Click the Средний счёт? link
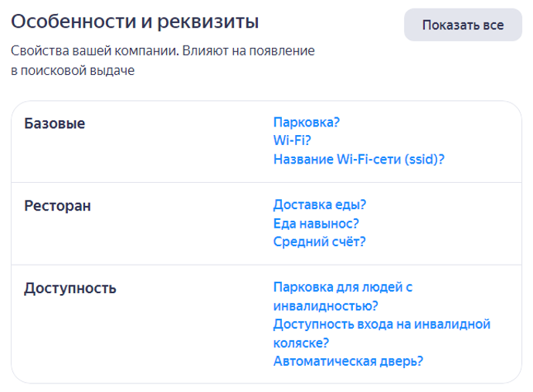The image size is (533, 392). (x=319, y=242)
